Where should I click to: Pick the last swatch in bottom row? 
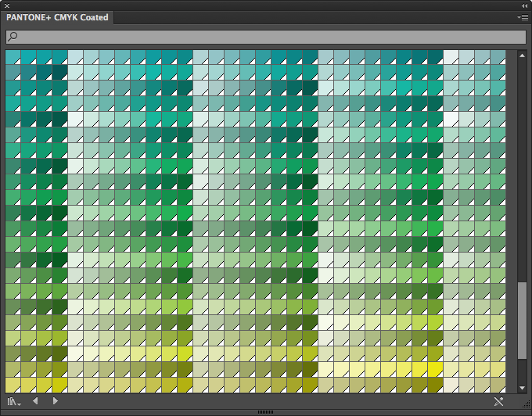(x=498, y=385)
